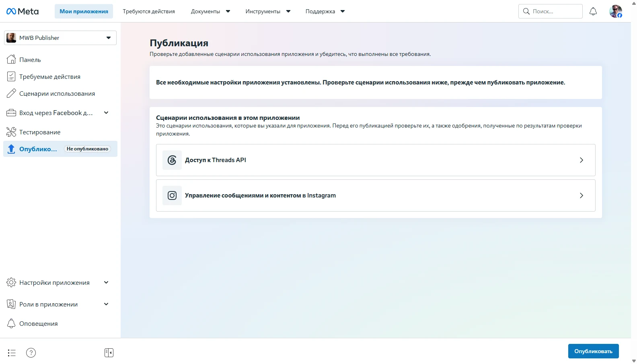637x364 pixels.
Task: Expand the Инструменты menu
Action: pos(268,11)
